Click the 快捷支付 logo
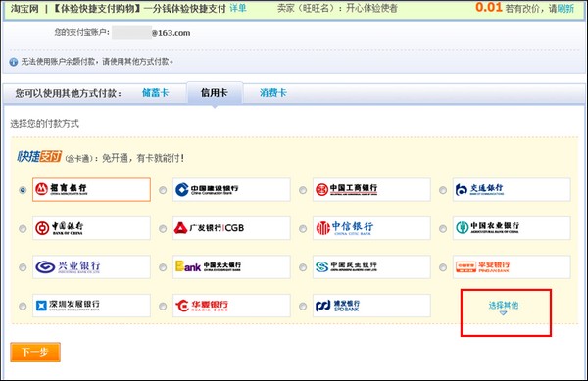The image size is (588, 381). coord(39,157)
